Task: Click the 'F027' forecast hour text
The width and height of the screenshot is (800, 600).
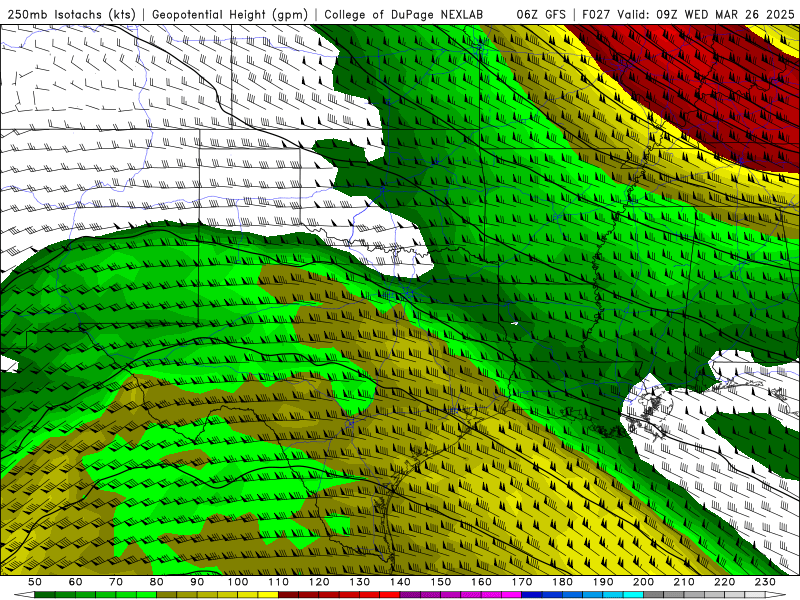Action: tap(595, 15)
